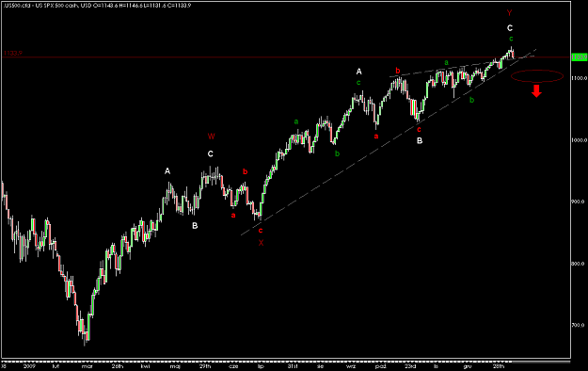Click the 'lip' date axis label
The height and width of the screenshot is (371, 588).
pos(261,366)
